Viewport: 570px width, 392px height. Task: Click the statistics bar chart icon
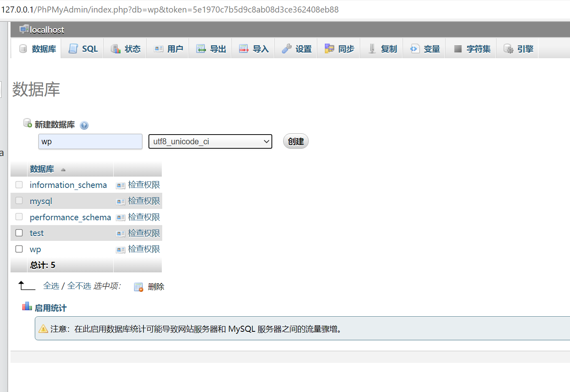[27, 306]
